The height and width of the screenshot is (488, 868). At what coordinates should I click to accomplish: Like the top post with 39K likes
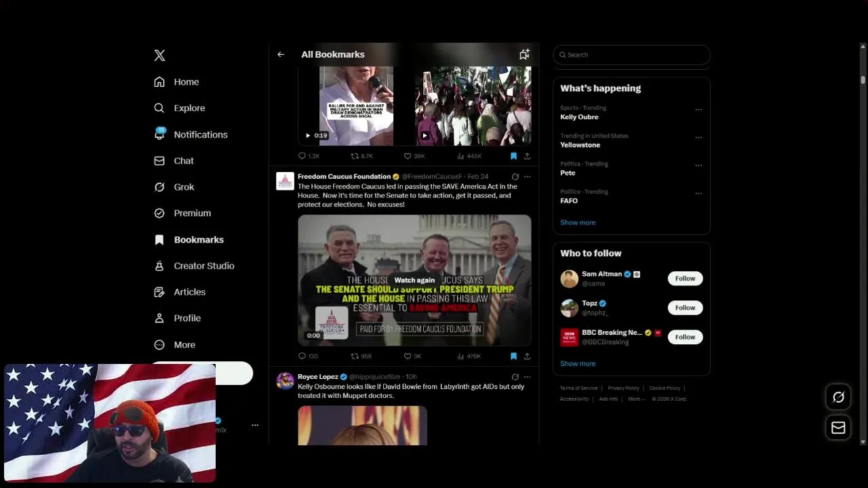click(x=414, y=156)
